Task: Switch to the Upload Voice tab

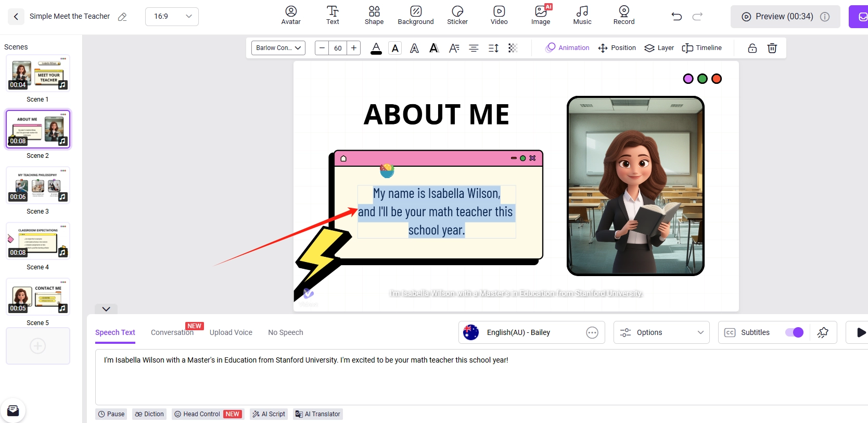Action: [231, 332]
